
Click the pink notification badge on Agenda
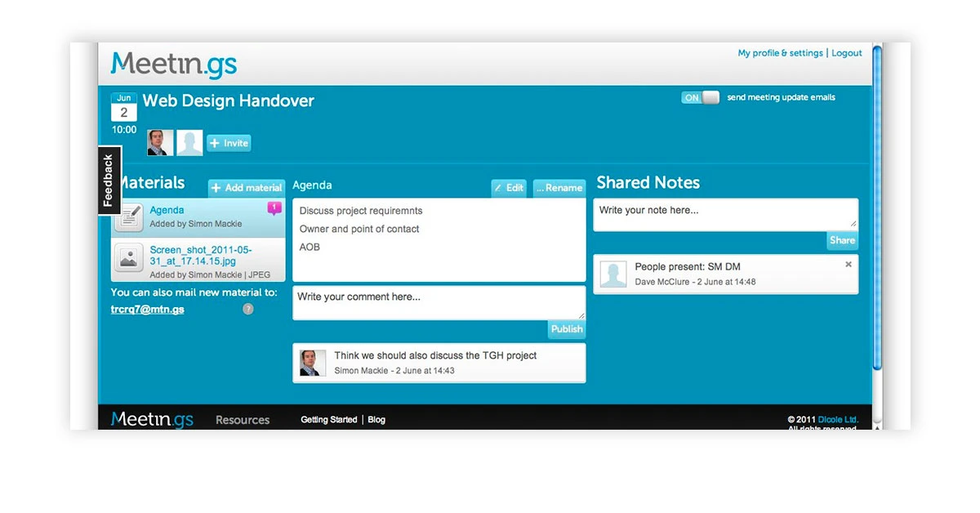[274, 209]
